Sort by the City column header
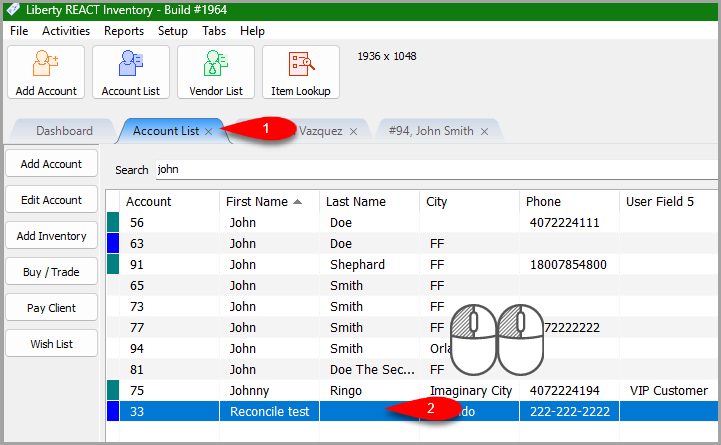 point(469,201)
